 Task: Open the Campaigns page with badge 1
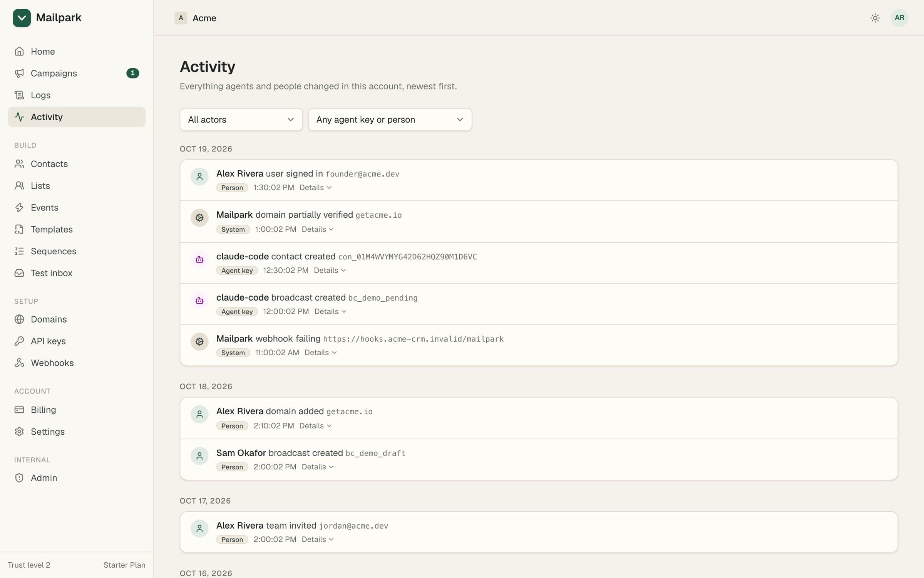click(x=77, y=73)
